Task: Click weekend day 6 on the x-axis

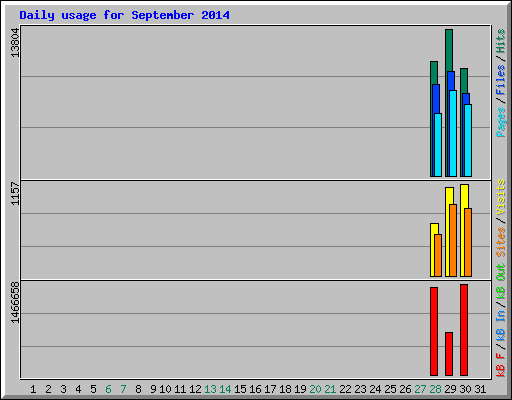Action: pos(108,389)
